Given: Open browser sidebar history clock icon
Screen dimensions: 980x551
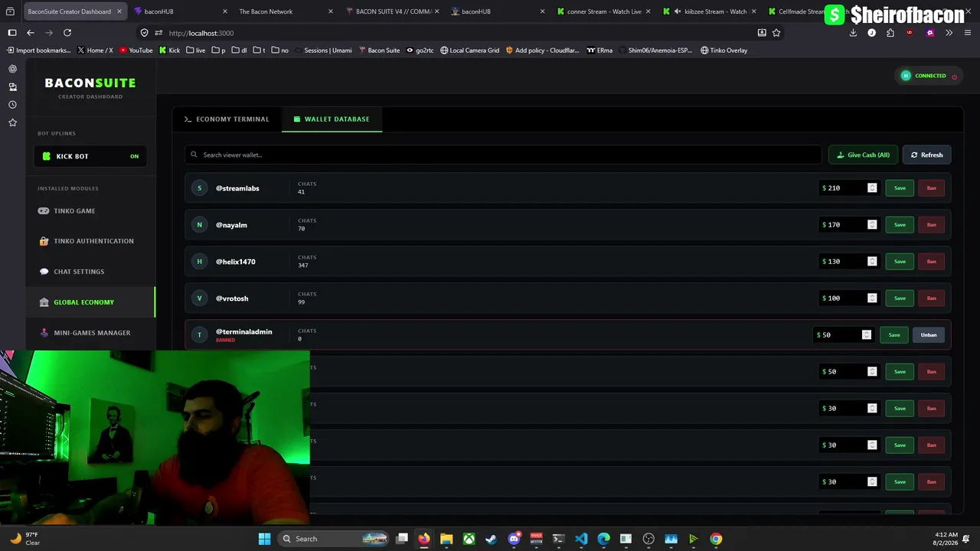Looking at the screenshot, I should point(12,105).
